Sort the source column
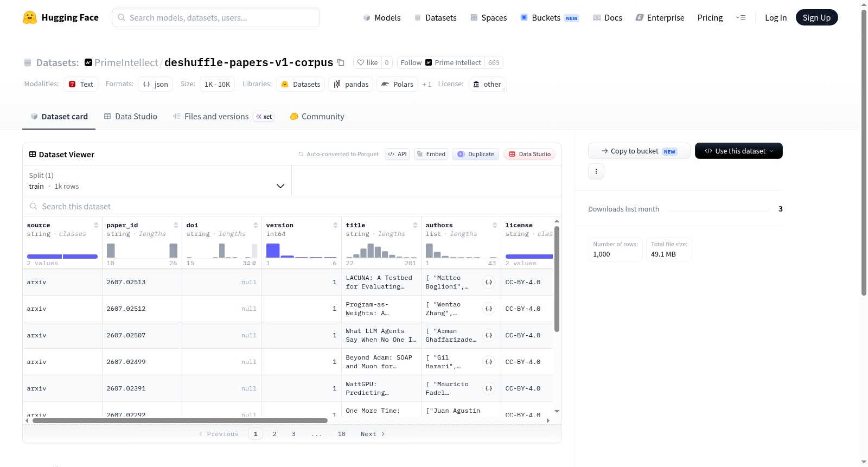 (x=96, y=225)
